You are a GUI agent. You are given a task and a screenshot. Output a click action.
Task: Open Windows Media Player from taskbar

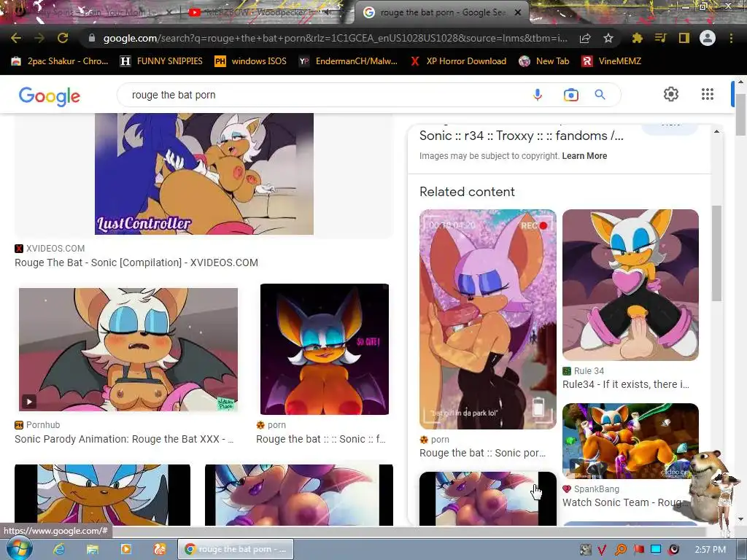(x=126, y=549)
